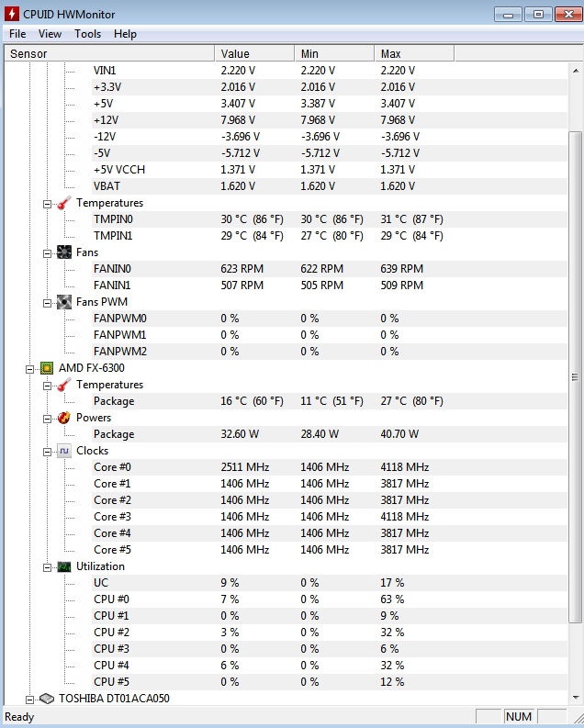Select the fan icon next to Fans
The image size is (584, 728).
coord(64,252)
